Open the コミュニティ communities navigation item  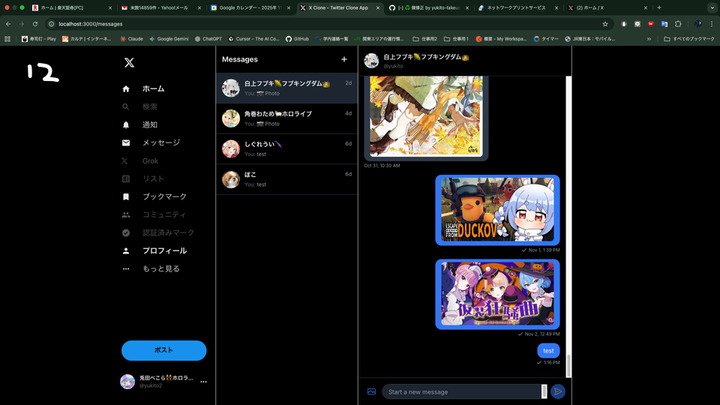(154, 214)
